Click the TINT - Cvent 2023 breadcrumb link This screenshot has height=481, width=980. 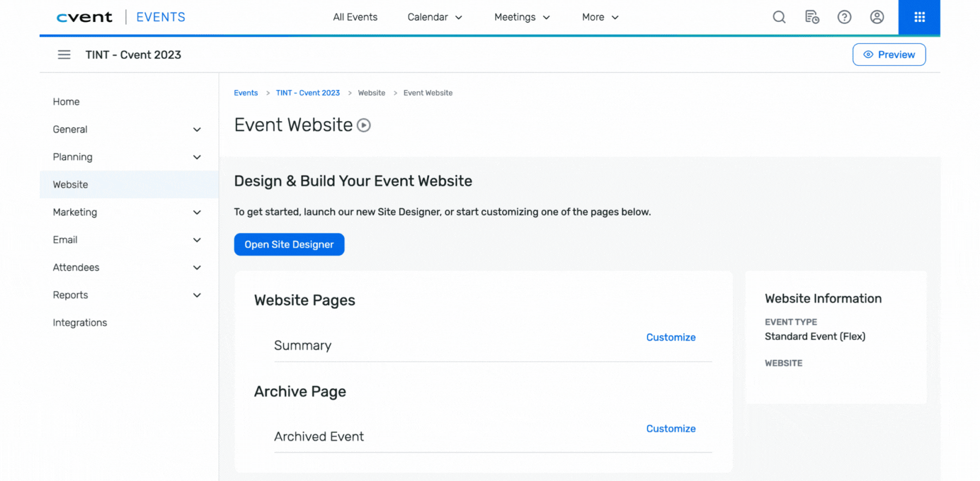(308, 93)
